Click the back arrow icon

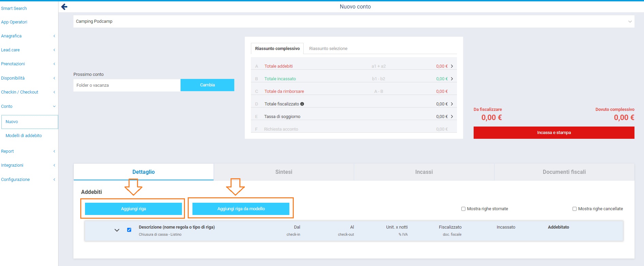pos(64,7)
